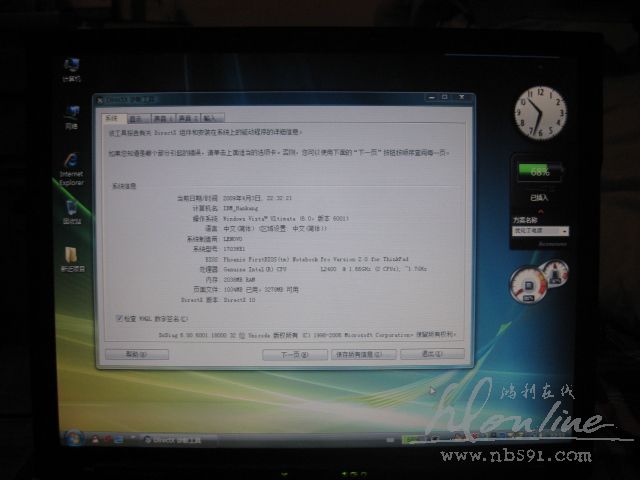
Task: Click the 下一页 button
Action: pyautogui.click(x=295, y=355)
